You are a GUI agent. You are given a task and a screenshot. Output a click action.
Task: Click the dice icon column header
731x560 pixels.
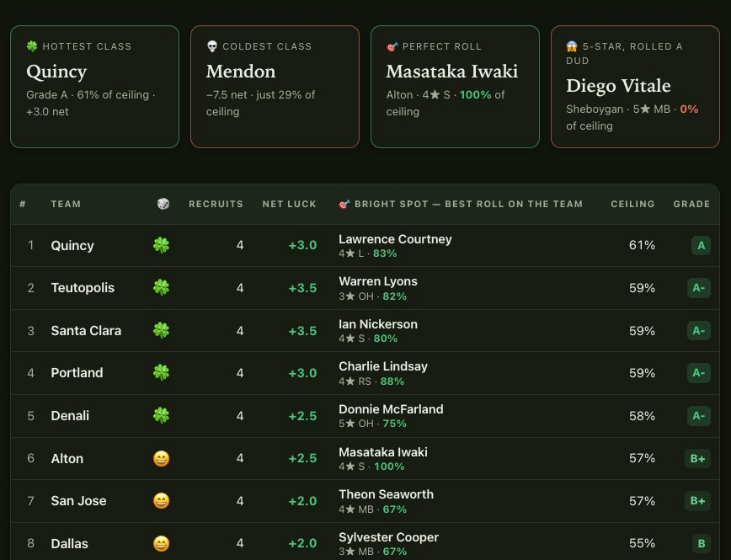(163, 204)
